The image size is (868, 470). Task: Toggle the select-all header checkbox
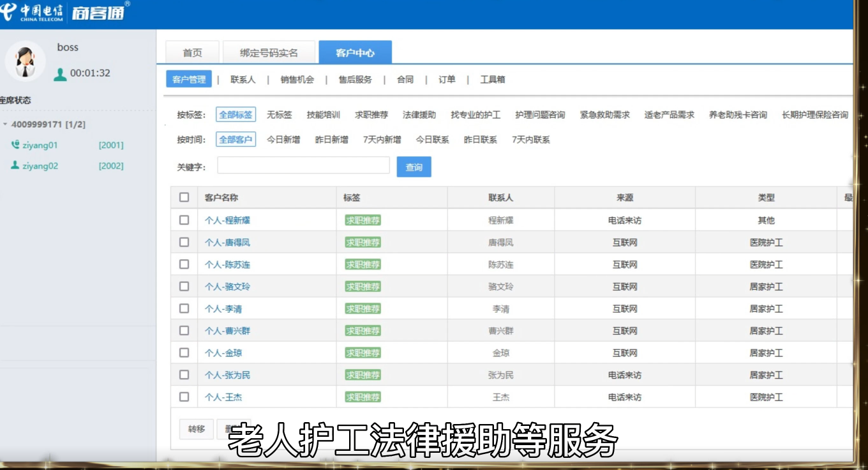click(184, 197)
